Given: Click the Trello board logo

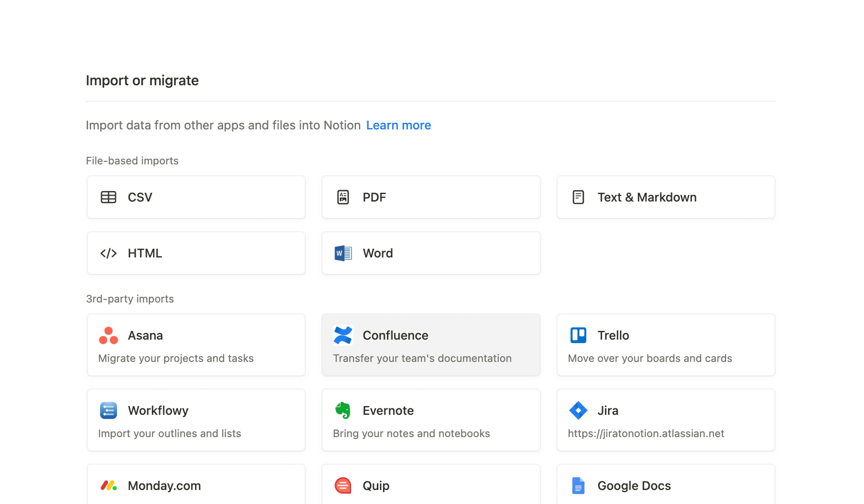Looking at the screenshot, I should (x=578, y=335).
